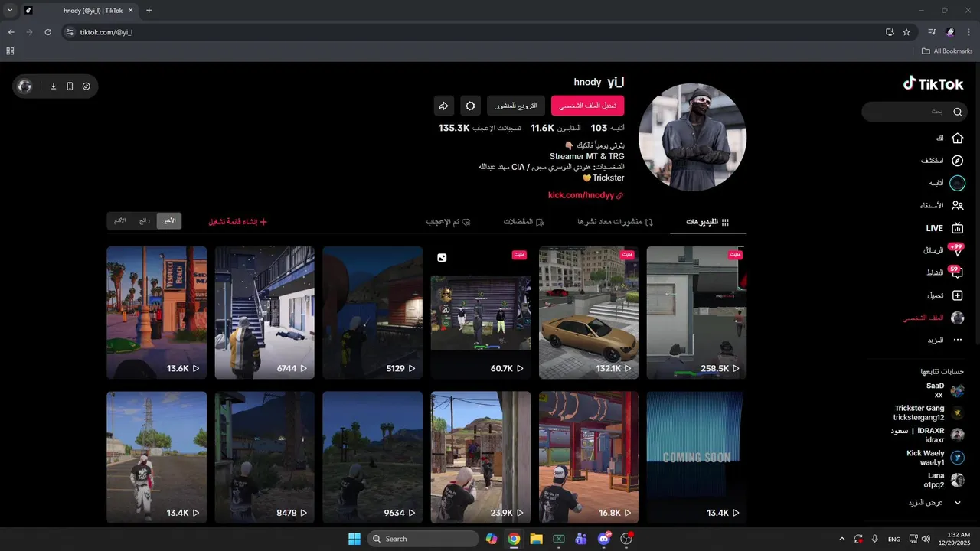Show hidden system tray icons chevron
This screenshot has height=551, width=980.
tap(842, 539)
